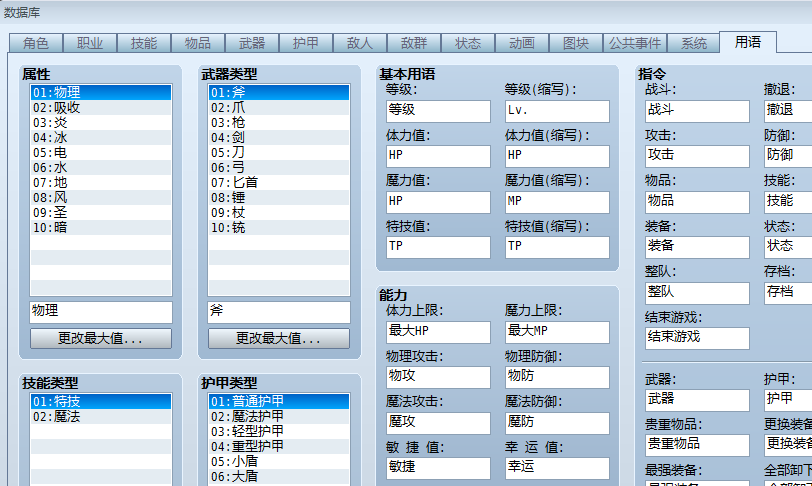Select 08:风 attribute row
Viewport: 812px width, 486px height.
coord(101,198)
